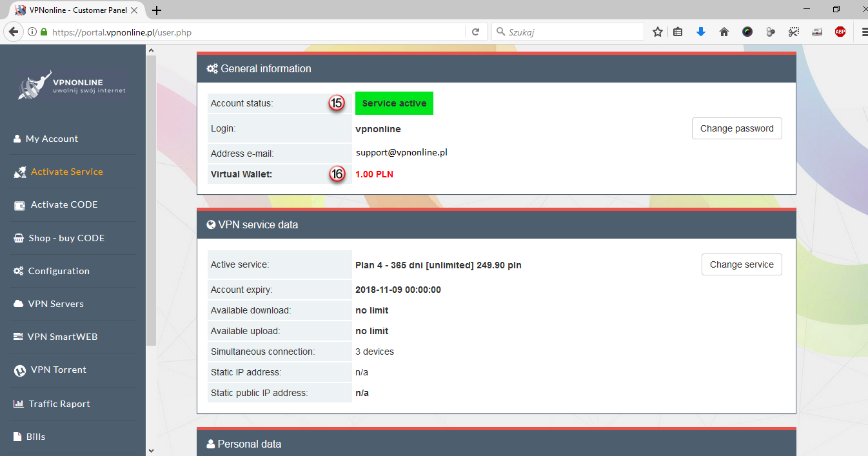Viewport: 868px width, 456px height.
Task: Click the Change service button
Action: tap(742, 264)
